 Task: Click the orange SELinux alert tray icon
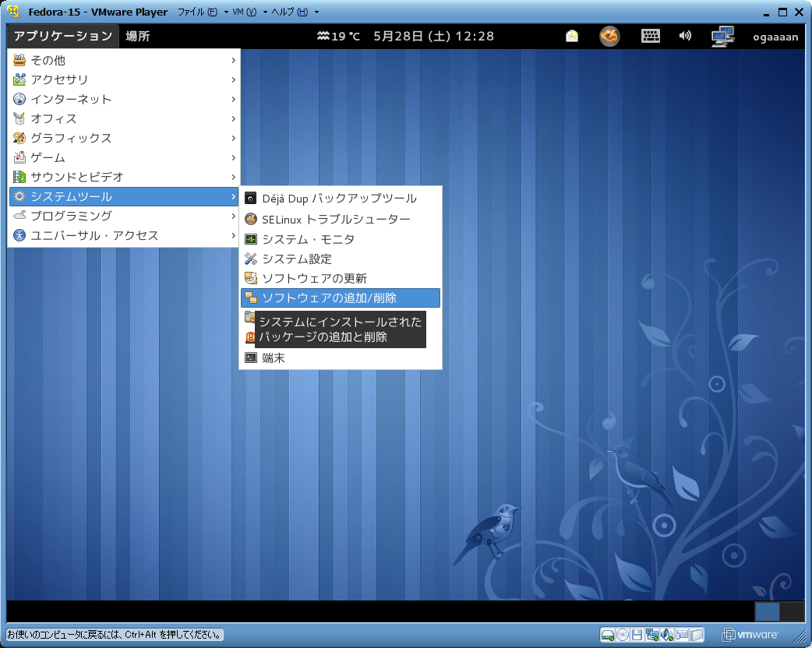pos(609,37)
